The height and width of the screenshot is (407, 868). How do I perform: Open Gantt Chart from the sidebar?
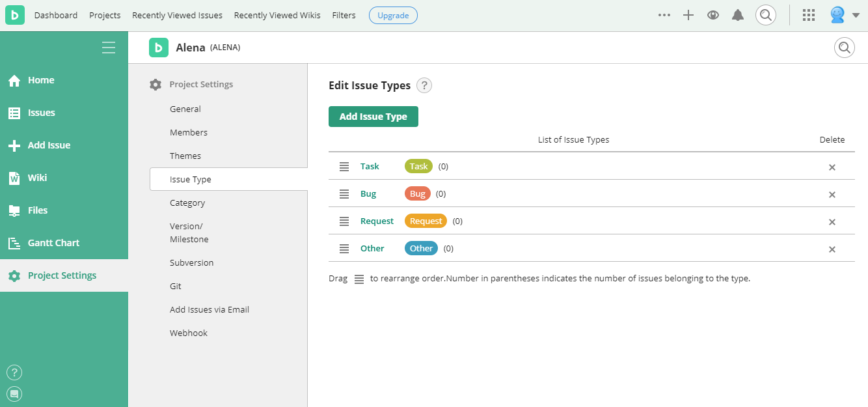point(53,243)
